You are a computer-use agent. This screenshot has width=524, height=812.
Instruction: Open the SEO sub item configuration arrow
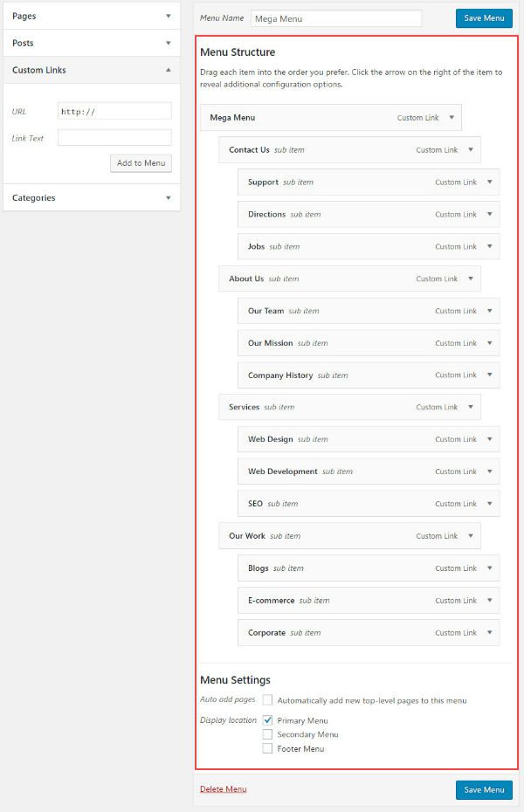[x=490, y=504]
